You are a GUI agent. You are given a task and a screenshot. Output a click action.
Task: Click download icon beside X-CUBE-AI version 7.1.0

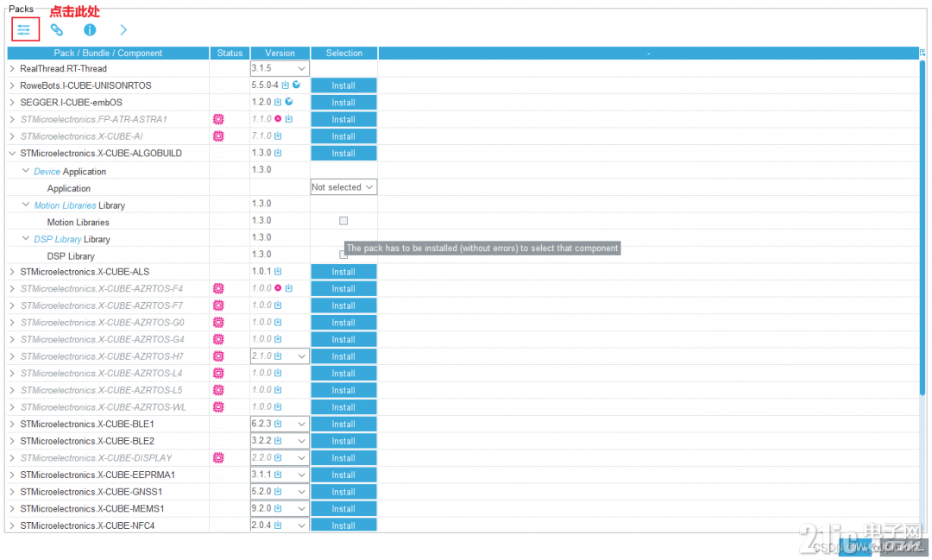click(278, 136)
